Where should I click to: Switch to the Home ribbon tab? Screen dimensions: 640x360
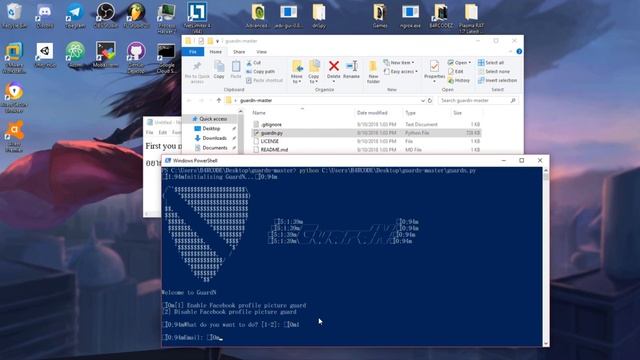pos(216,52)
